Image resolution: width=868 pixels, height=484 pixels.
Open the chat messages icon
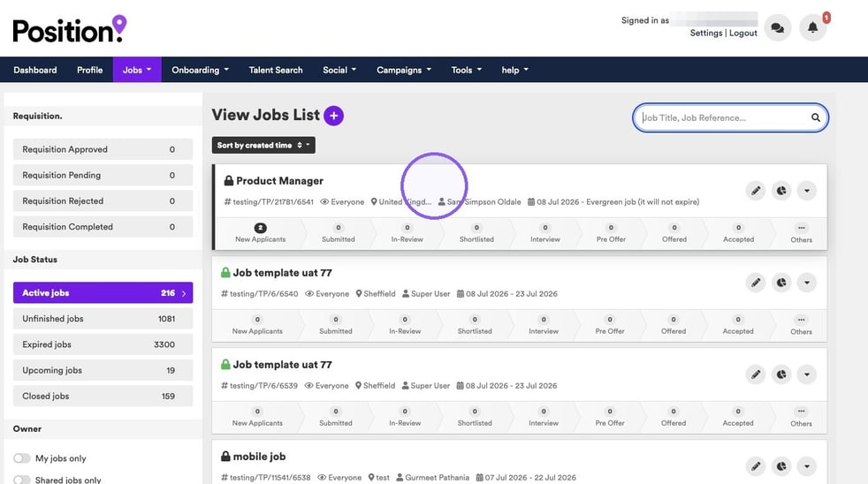coord(777,27)
